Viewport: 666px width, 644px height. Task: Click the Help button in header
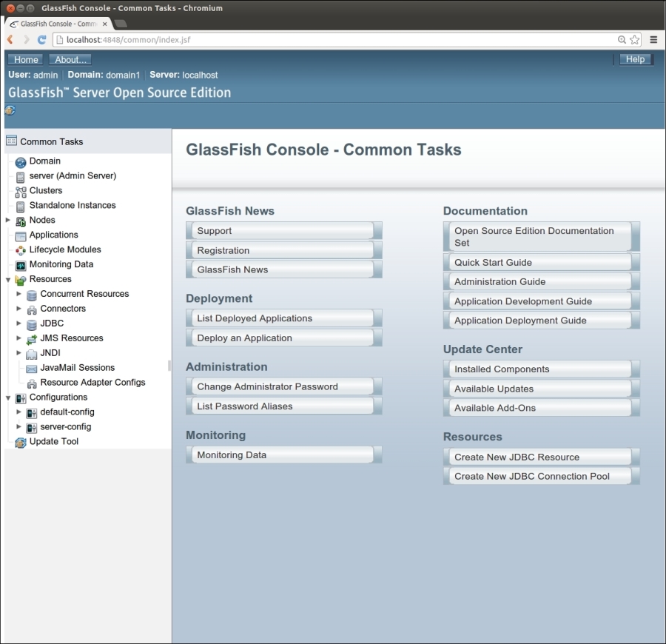point(635,60)
